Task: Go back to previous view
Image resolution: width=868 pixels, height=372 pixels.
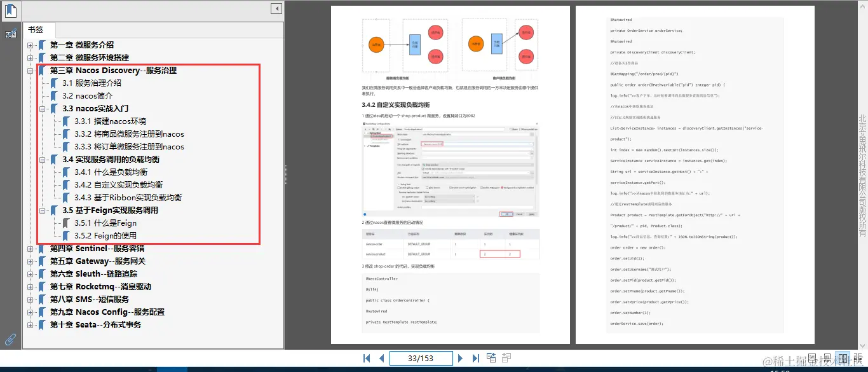Action: [x=491, y=358]
